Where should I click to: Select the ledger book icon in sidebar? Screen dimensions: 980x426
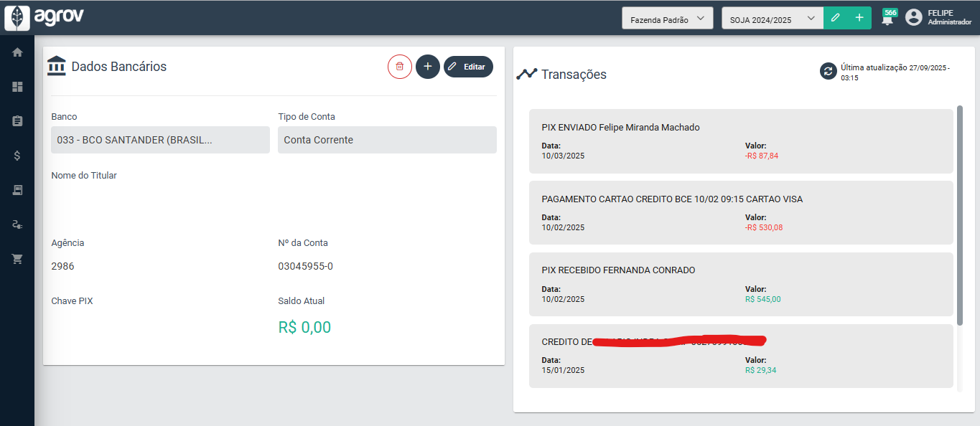click(17, 189)
